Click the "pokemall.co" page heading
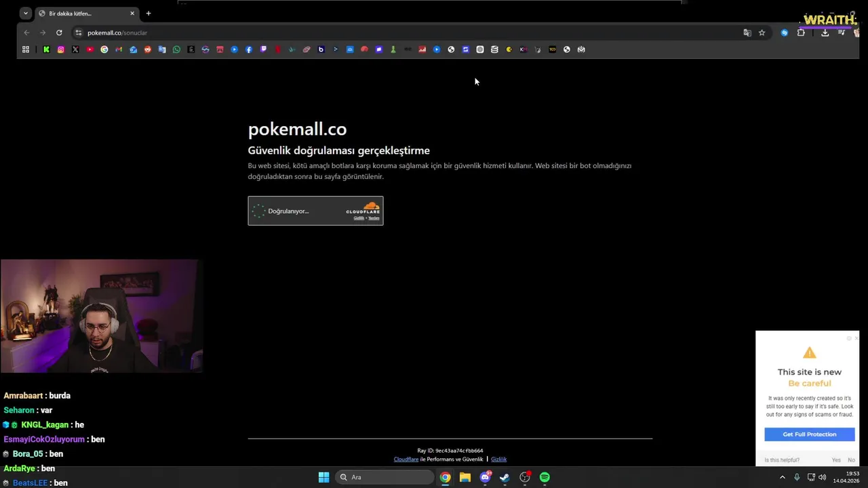The width and height of the screenshot is (868, 488). [297, 129]
